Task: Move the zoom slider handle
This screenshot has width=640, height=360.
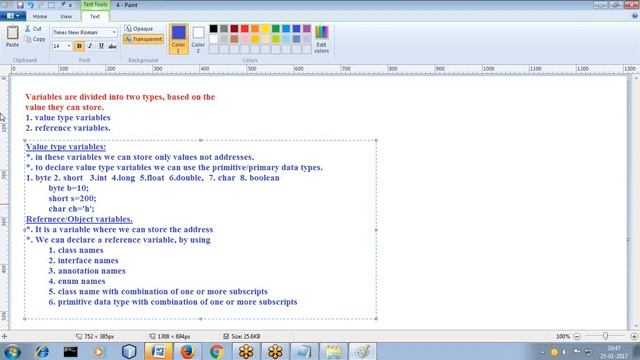Action: coord(605,336)
